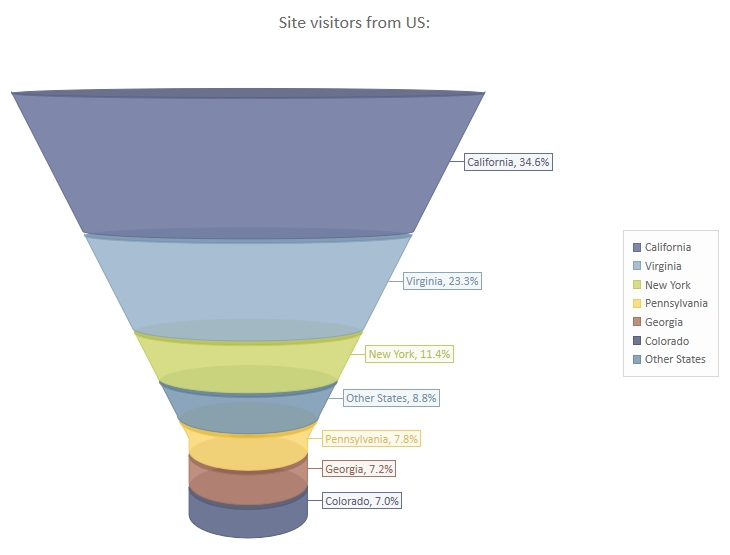Click the California legend color swatch
This screenshot has width=730, height=555.
coord(636,247)
